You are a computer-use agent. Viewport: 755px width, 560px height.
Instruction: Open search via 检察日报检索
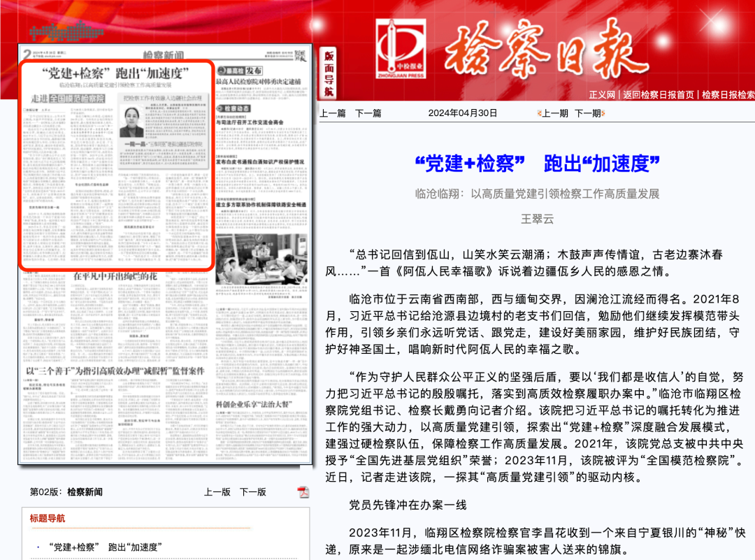point(727,95)
